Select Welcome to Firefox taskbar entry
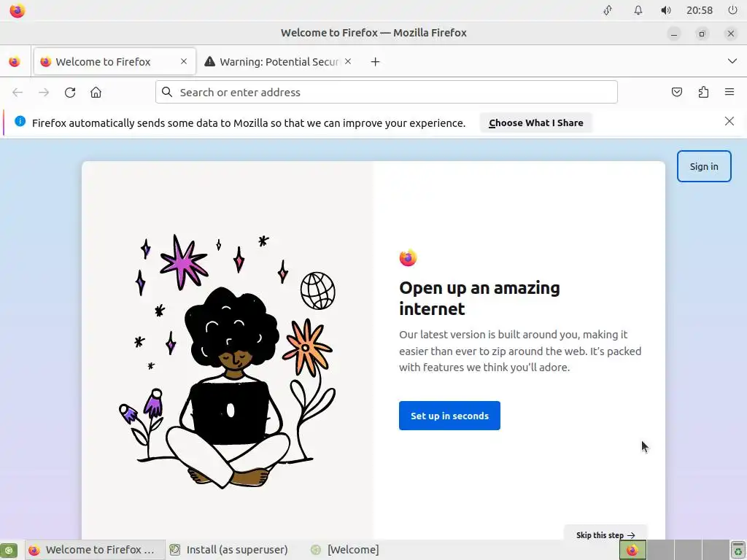Image resolution: width=747 pixels, height=560 pixels. coord(94,550)
